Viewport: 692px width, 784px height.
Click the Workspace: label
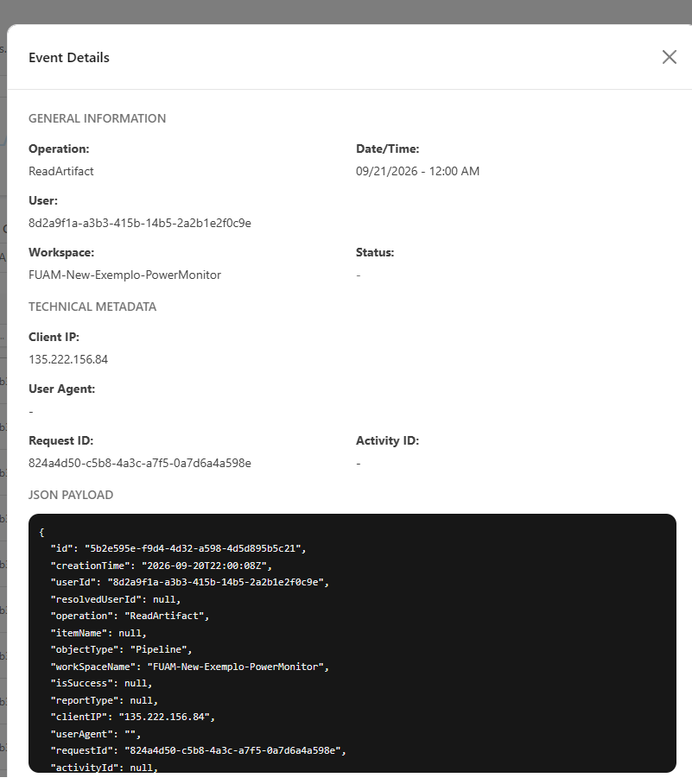[61, 252]
